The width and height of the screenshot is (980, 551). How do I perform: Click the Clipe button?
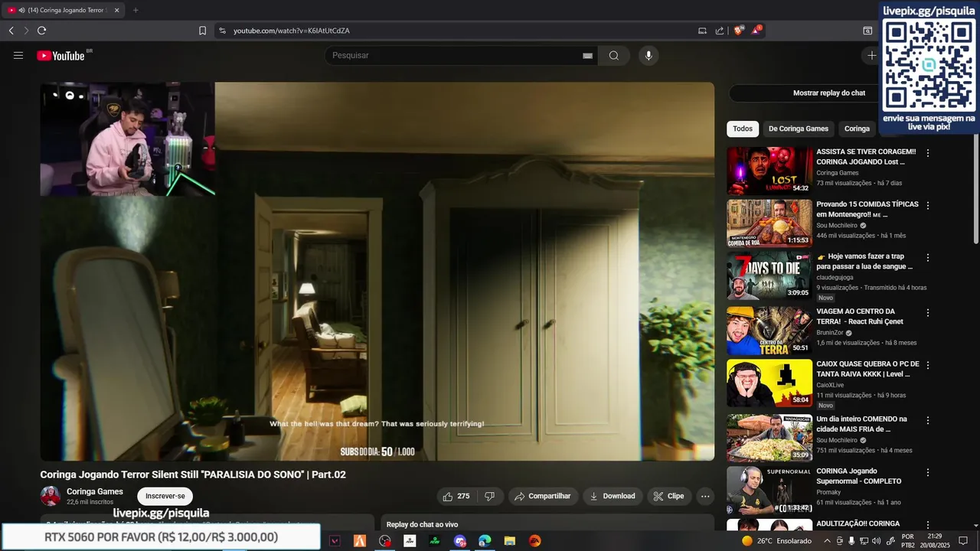tap(668, 496)
